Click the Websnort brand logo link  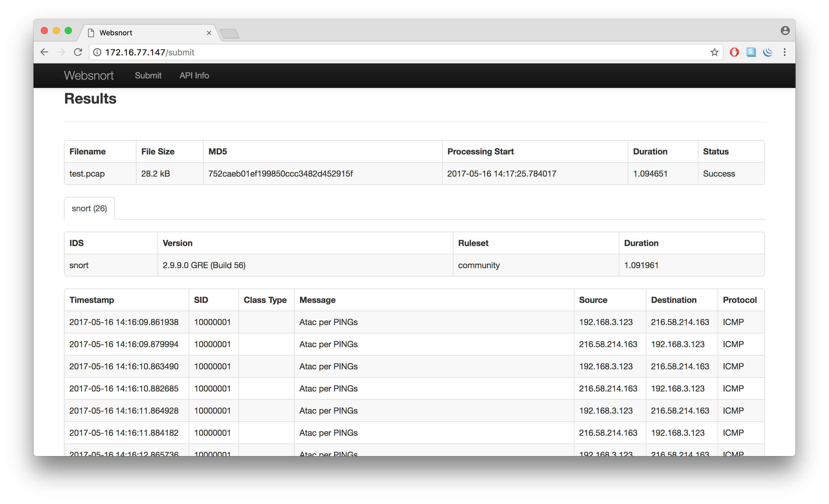[x=89, y=76]
